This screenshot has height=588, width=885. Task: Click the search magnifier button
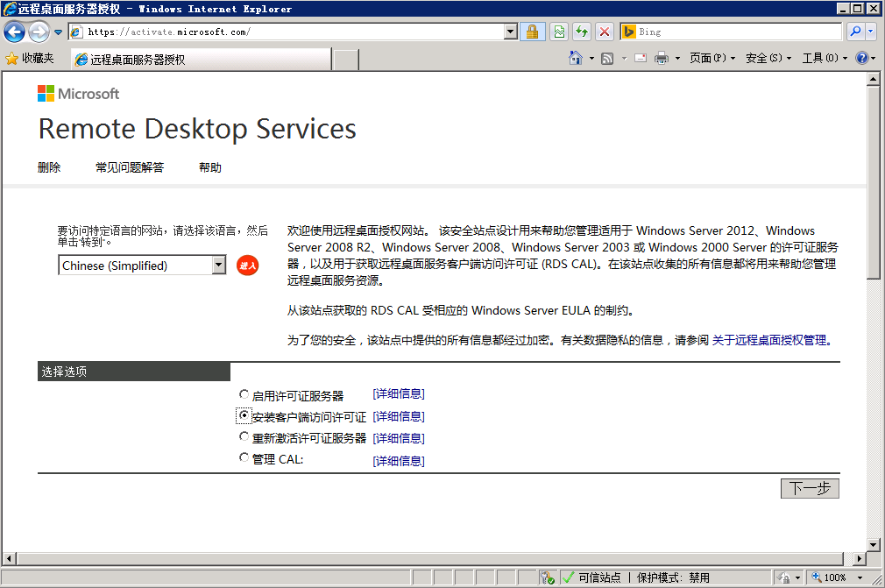pos(856,32)
